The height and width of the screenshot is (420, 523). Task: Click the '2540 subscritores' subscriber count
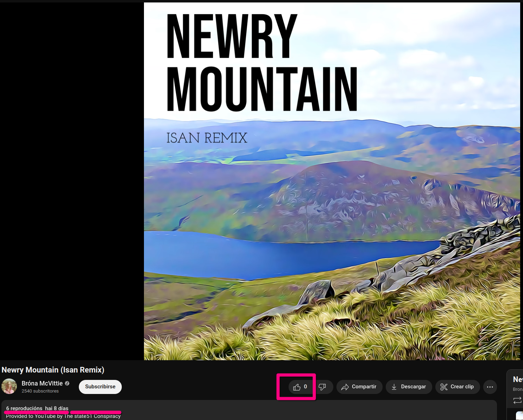point(40,391)
